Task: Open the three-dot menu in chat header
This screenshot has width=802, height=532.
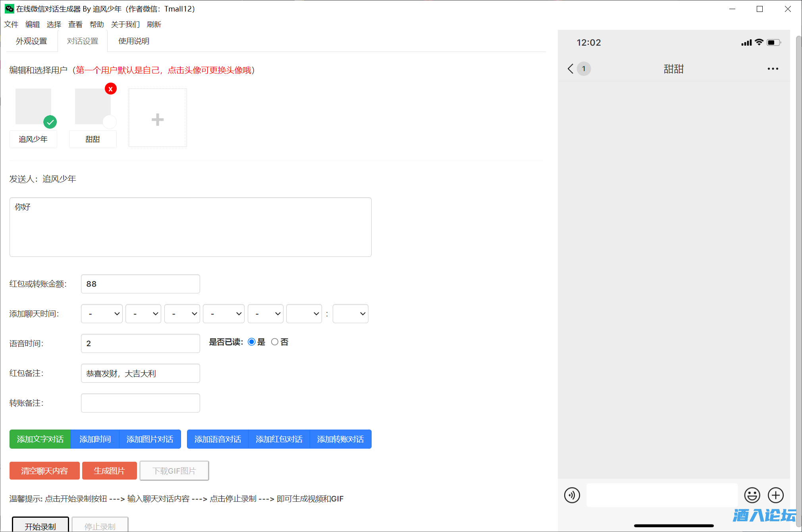Action: pos(773,69)
